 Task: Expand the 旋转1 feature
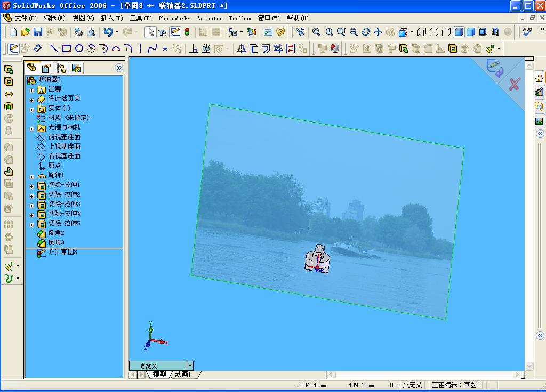pyautogui.click(x=31, y=177)
